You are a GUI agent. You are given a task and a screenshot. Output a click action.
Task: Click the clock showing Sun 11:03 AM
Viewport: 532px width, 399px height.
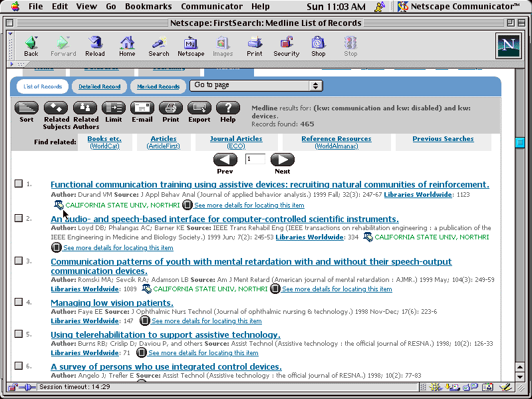pos(336,6)
